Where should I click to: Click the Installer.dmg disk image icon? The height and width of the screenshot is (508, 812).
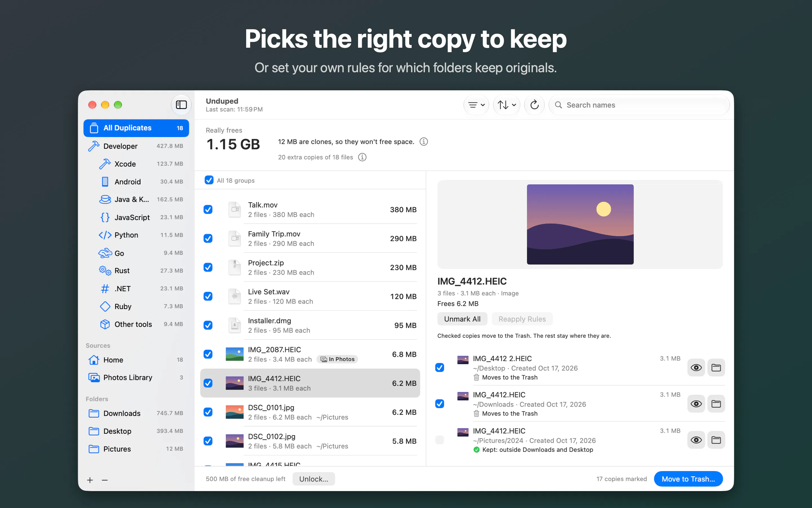coord(235,325)
